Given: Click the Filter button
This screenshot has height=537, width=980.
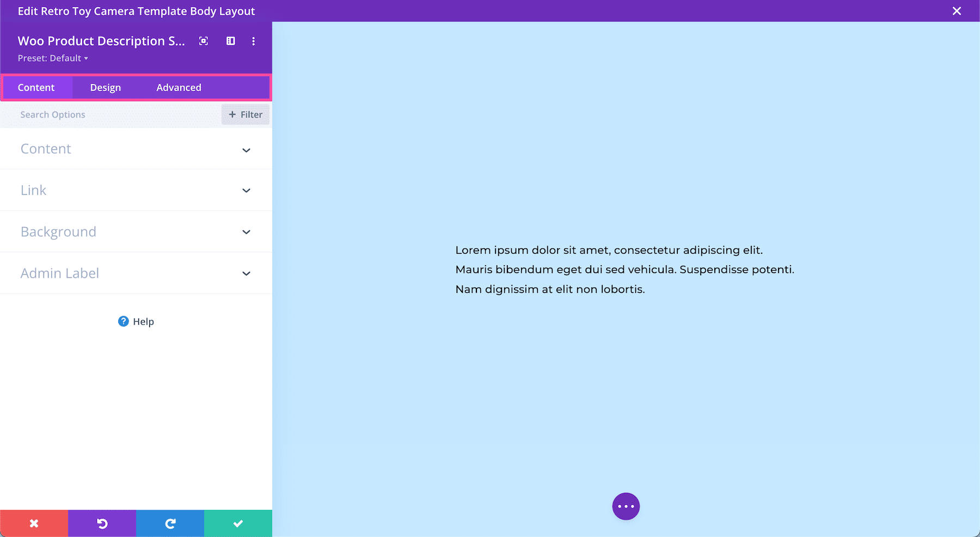Looking at the screenshot, I should pos(246,114).
